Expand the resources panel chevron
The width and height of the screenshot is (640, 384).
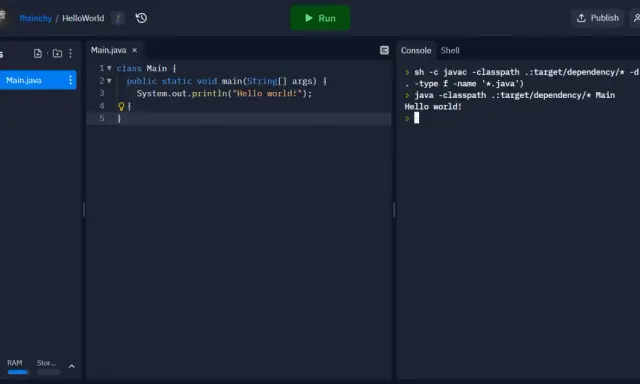[x=71, y=366]
